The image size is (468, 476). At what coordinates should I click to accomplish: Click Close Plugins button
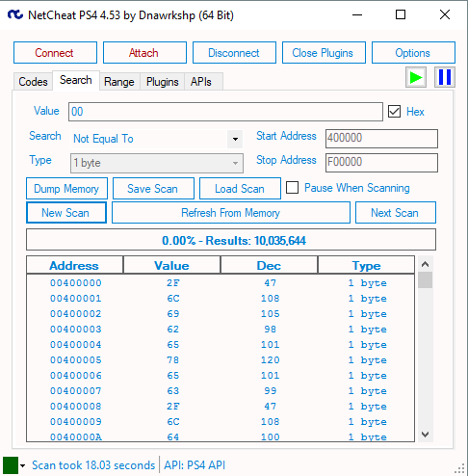[324, 53]
